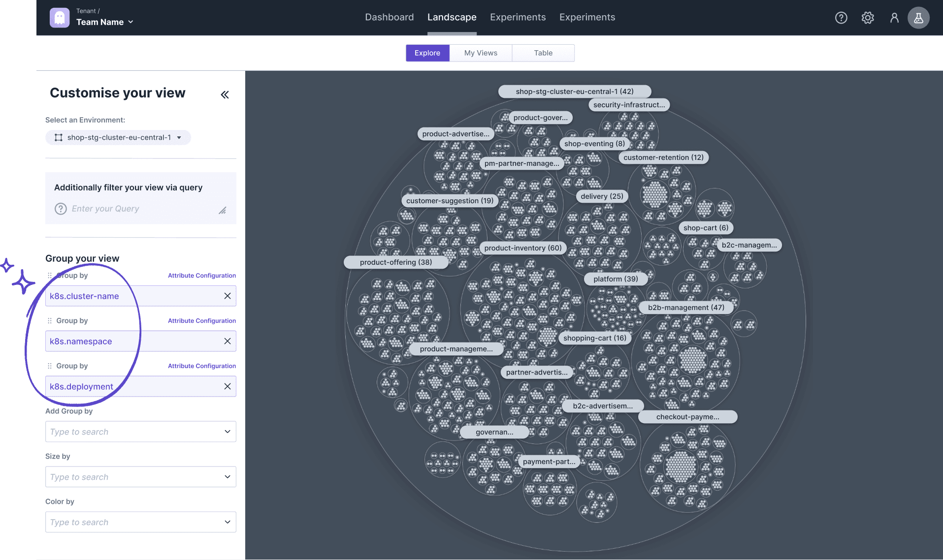Image resolution: width=943 pixels, height=560 pixels.
Task: Select the b2c-advertisem... label
Action: click(603, 406)
